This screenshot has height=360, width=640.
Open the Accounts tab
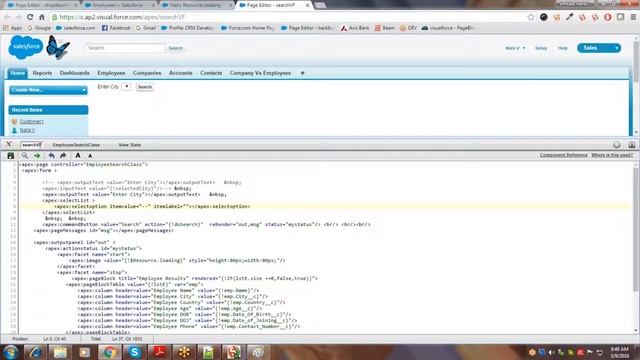[180, 73]
